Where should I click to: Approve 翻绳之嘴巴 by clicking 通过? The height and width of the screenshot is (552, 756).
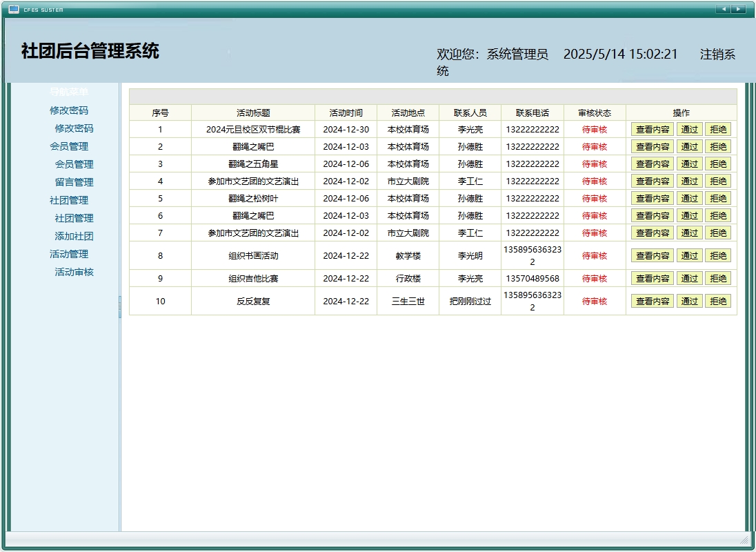[689, 146]
